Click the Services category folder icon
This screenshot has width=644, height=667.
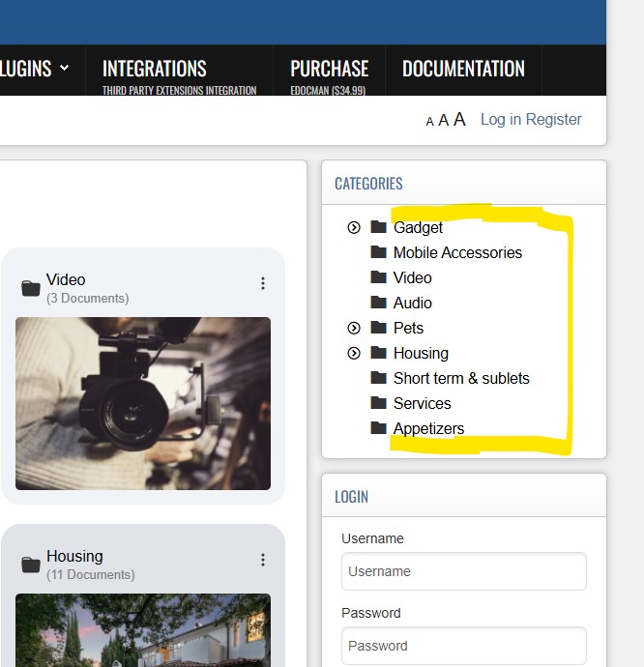point(378,403)
